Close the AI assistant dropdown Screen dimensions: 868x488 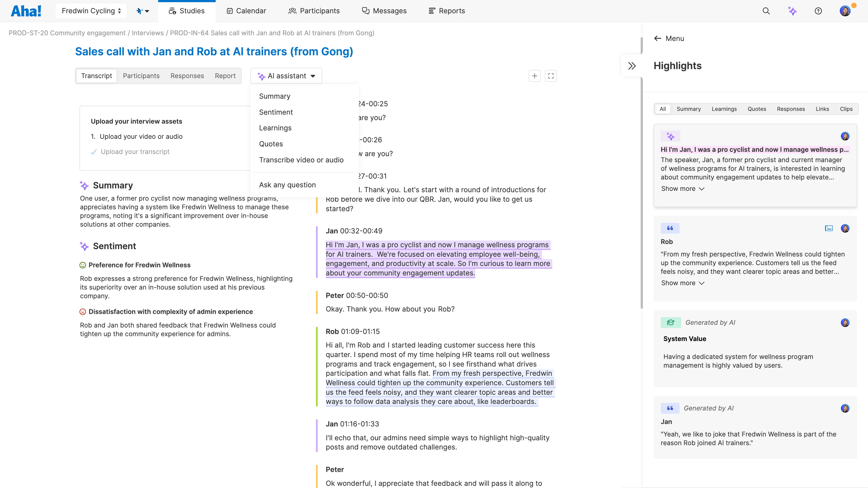(x=286, y=76)
